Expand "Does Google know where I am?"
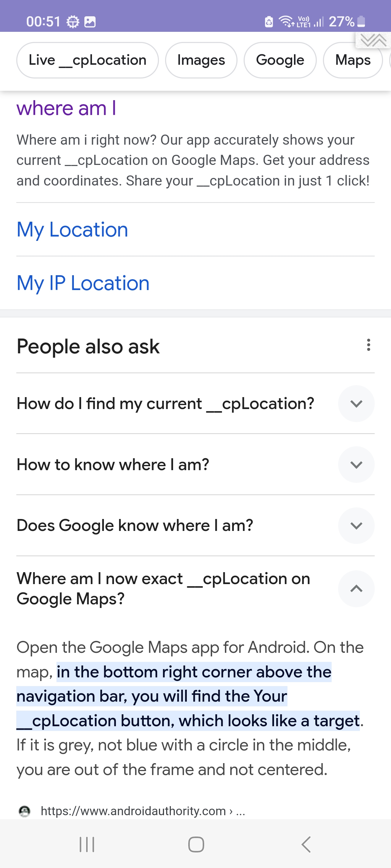The width and height of the screenshot is (391, 868). point(356,526)
